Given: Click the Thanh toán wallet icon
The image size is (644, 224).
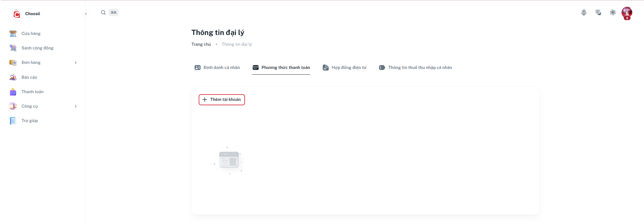Looking at the screenshot, I should pyautogui.click(x=13, y=92).
